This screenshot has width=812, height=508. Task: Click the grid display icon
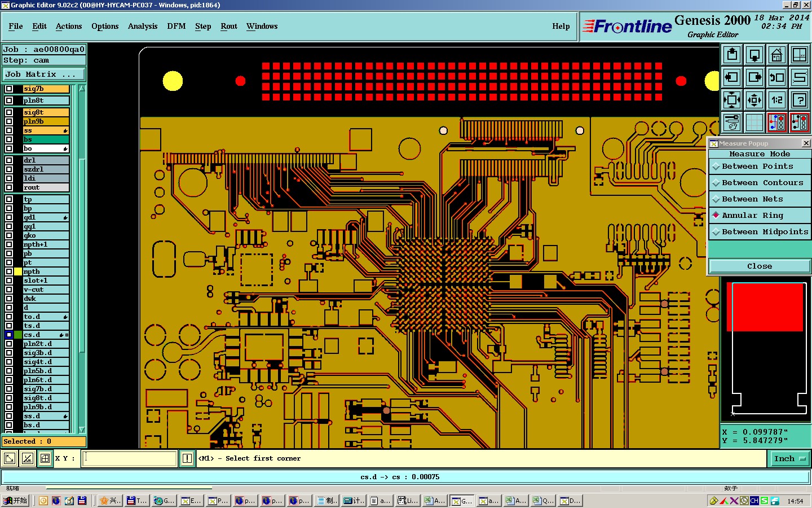tap(754, 122)
